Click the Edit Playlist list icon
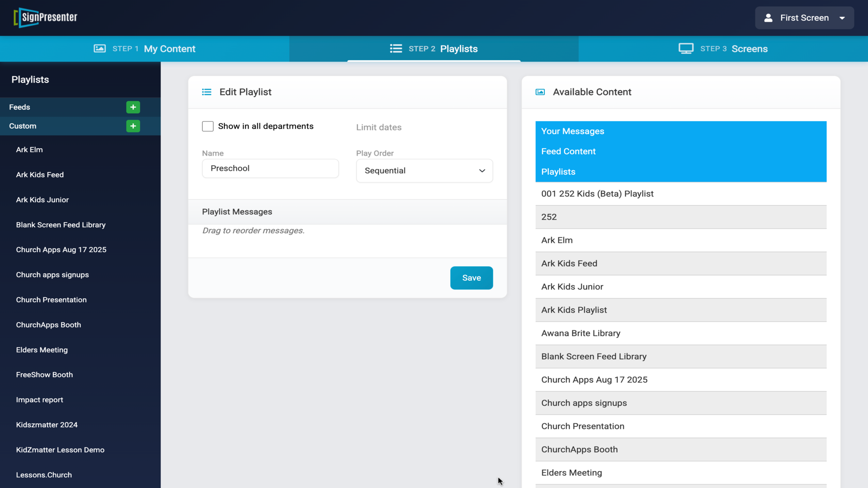This screenshot has width=868, height=488. (207, 92)
